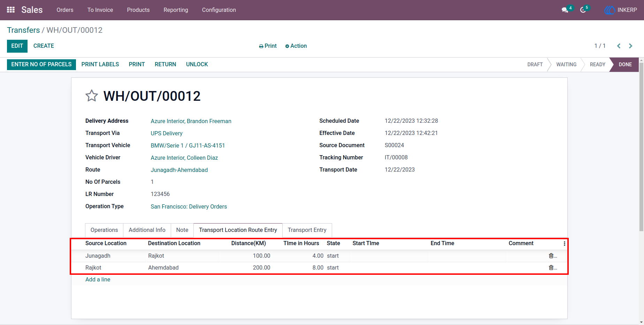
Task: Open the column options kebab menu
Action: click(x=564, y=243)
